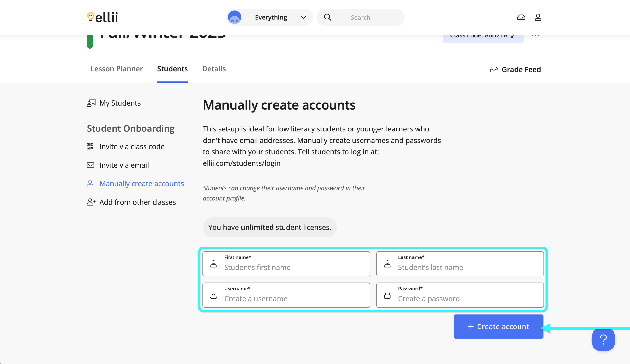Select the Students tab
This screenshot has height=364, width=630.
(x=172, y=69)
